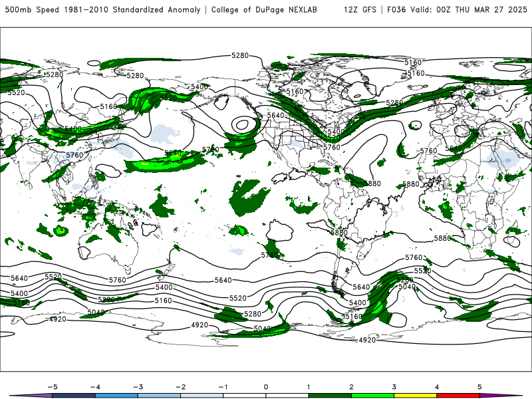This screenshot has width=532, height=399.
Task: Click the 5880 contour label over western South America
Action: [x=339, y=233]
